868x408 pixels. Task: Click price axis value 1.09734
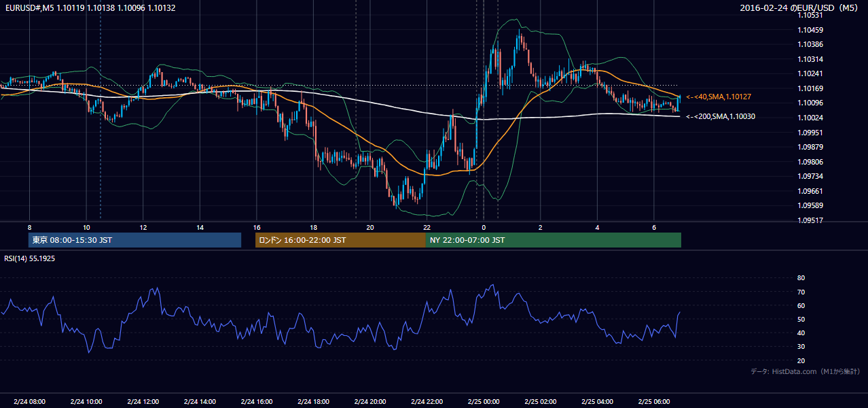(810, 176)
